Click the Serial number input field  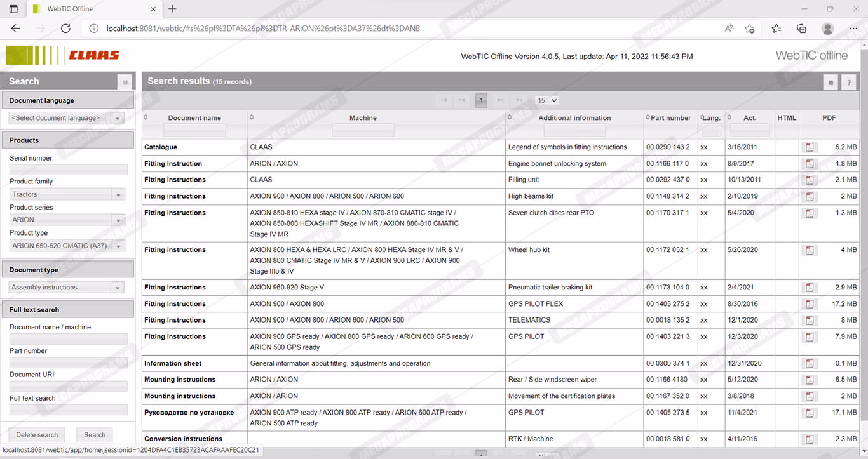click(69, 170)
